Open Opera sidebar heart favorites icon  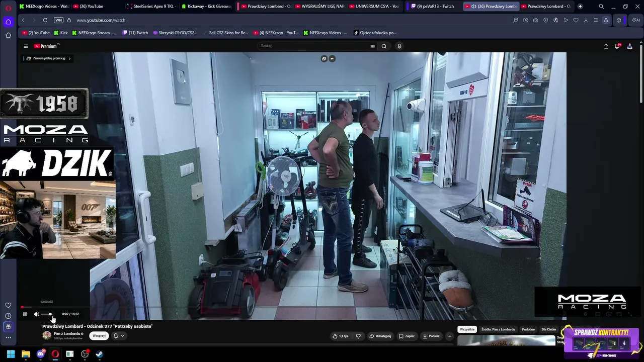coord(8,305)
